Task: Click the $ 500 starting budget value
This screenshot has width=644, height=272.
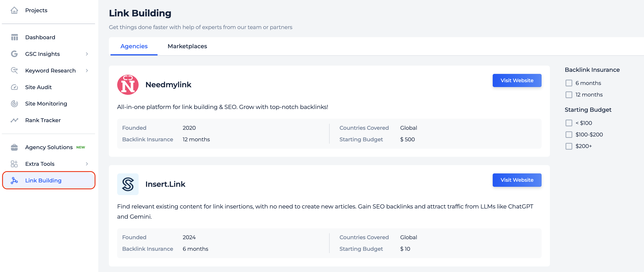Action: [407, 139]
